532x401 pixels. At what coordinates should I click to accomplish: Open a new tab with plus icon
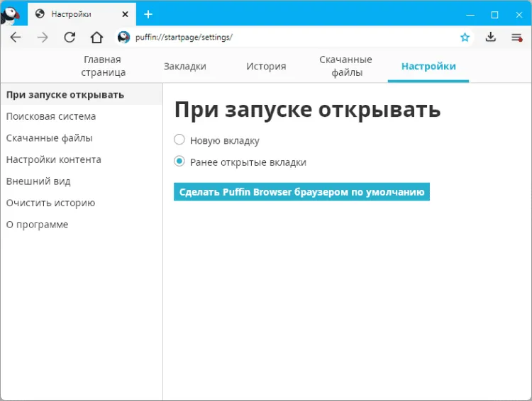click(148, 14)
